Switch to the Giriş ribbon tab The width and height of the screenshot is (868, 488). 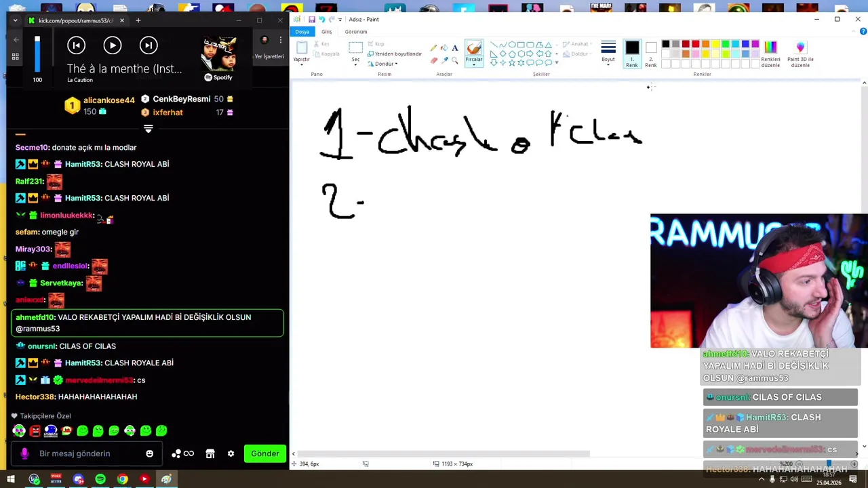[x=326, y=32]
